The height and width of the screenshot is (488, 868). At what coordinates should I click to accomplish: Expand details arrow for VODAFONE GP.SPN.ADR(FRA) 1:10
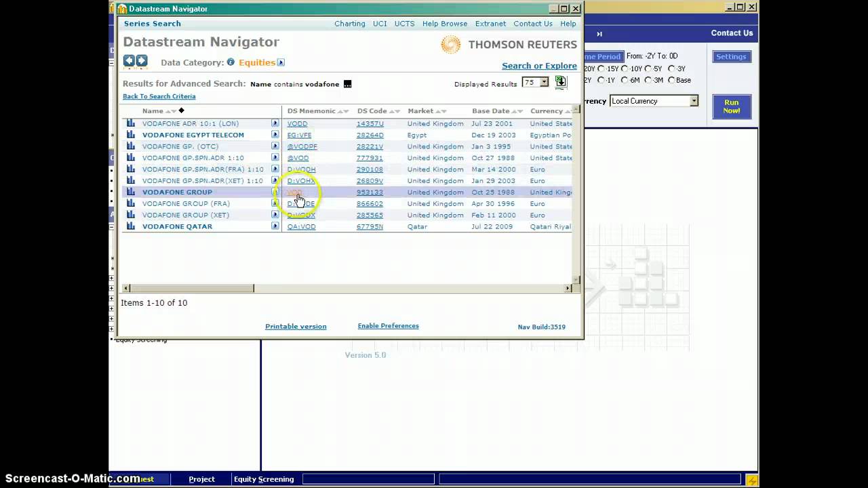pyautogui.click(x=275, y=169)
